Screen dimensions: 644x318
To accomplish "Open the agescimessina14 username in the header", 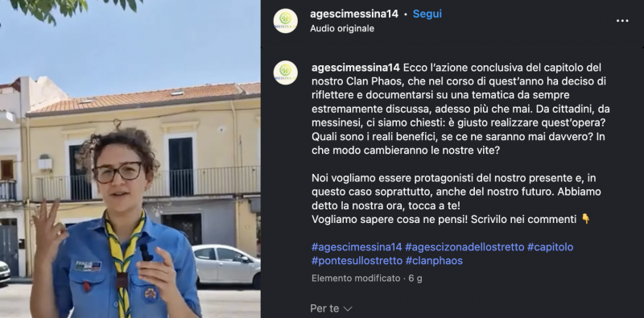I will point(354,14).
